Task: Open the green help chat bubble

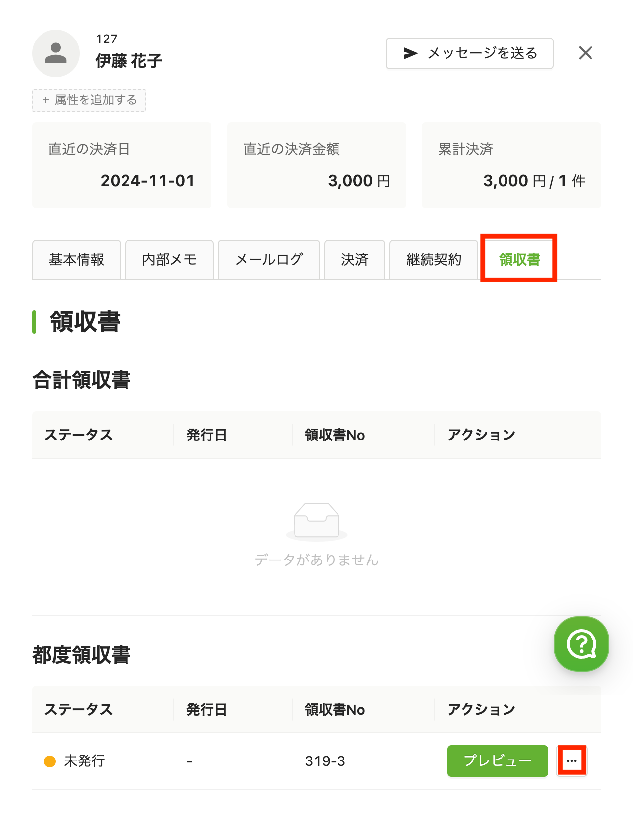Action: coord(582,644)
